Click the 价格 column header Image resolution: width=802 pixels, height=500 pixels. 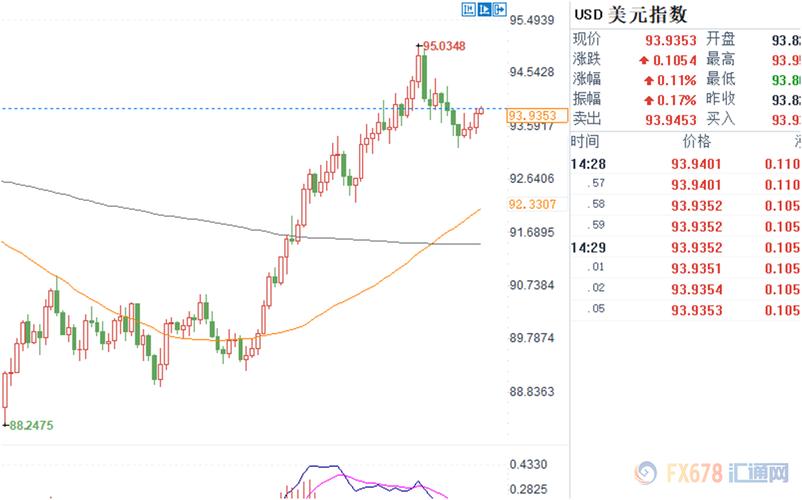[696, 142]
